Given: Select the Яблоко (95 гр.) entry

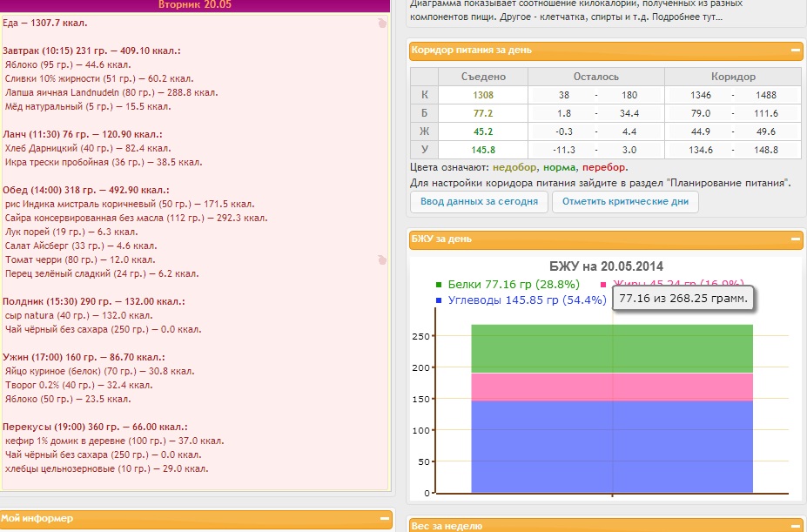Looking at the screenshot, I should 68,64.
